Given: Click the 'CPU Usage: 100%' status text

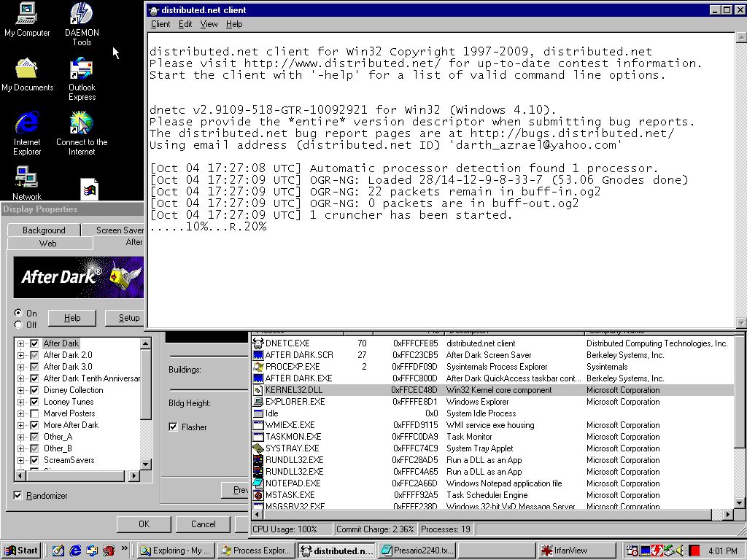Looking at the screenshot, I should (x=285, y=529).
